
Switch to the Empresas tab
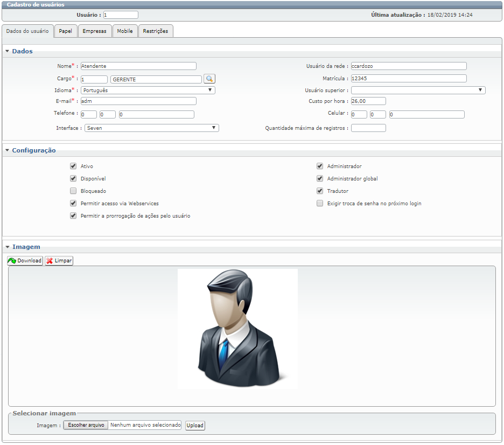95,31
